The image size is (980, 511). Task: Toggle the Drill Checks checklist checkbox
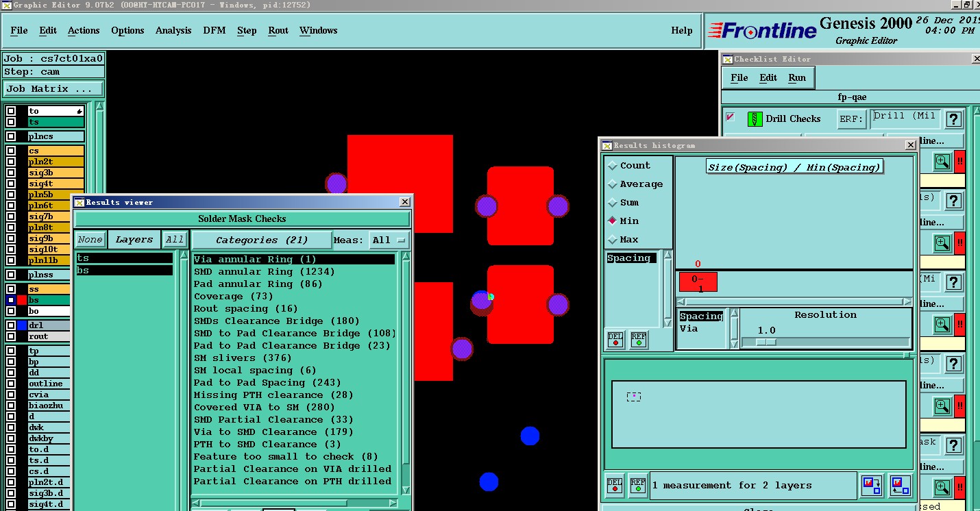pyautogui.click(x=730, y=117)
